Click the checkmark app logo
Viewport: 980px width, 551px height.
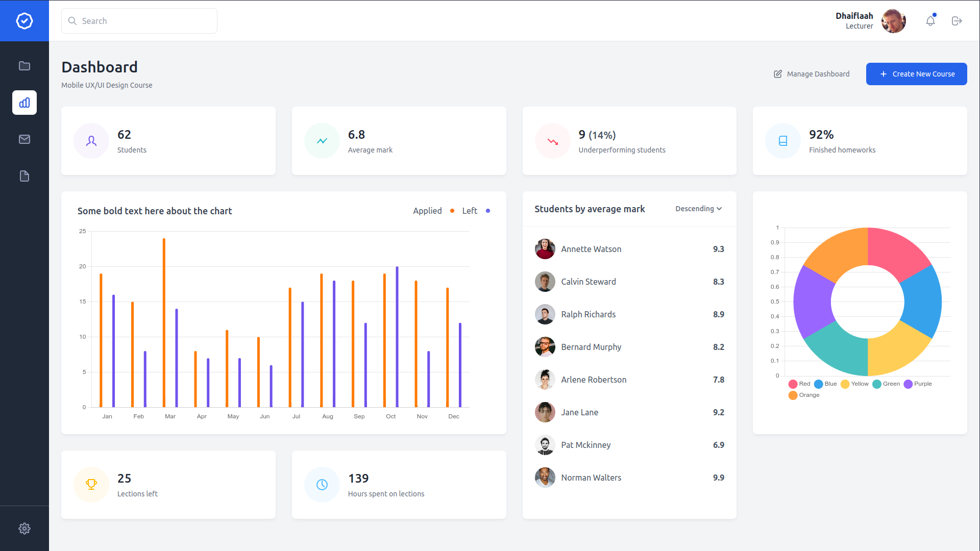click(24, 21)
